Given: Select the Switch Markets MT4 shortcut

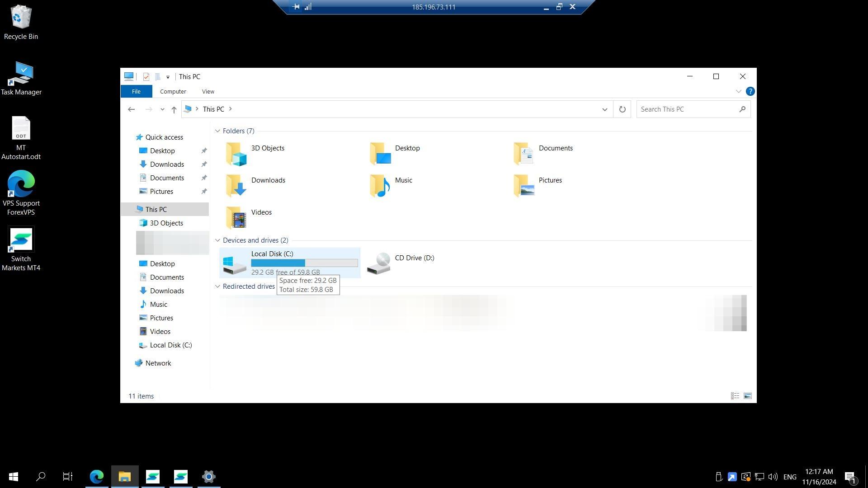Looking at the screenshot, I should pyautogui.click(x=21, y=249).
